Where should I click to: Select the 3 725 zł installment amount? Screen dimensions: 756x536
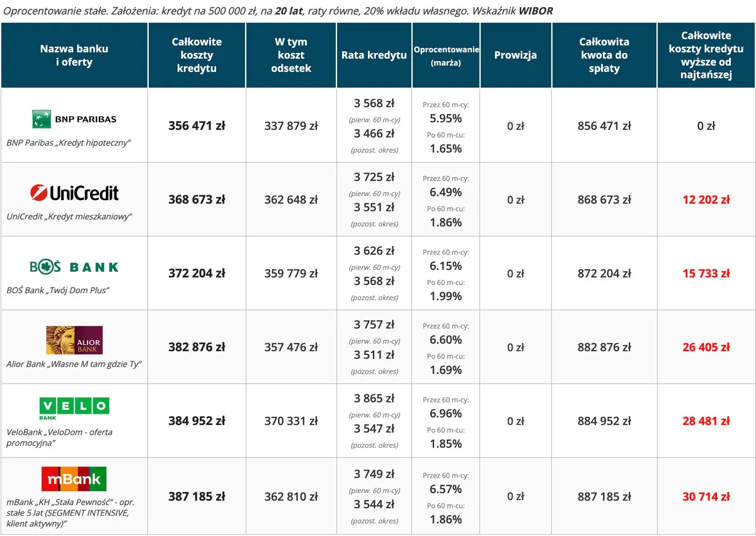click(374, 177)
